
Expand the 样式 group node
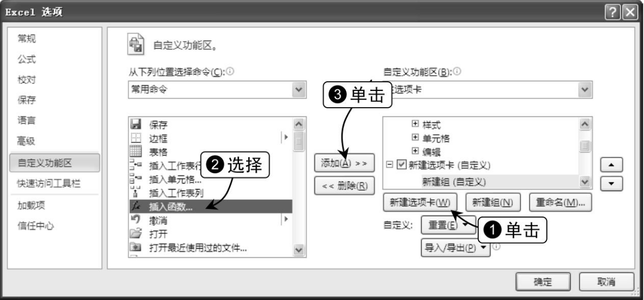[x=415, y=124]
